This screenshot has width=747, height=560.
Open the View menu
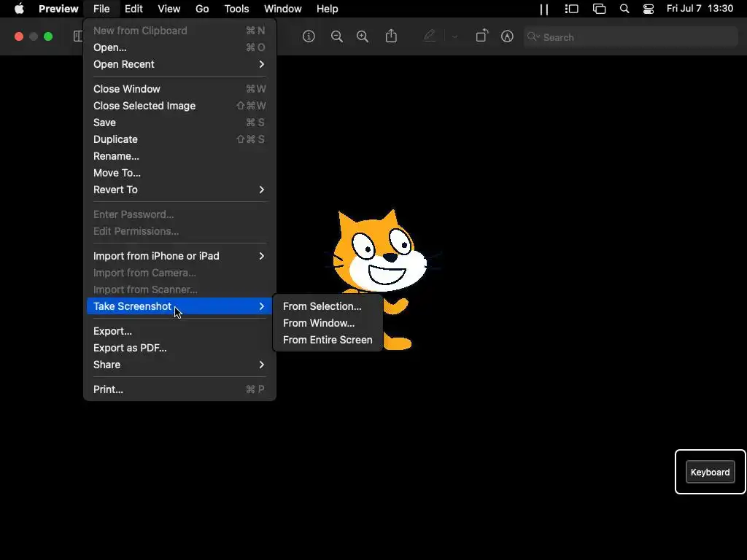[x=169, y=9]
